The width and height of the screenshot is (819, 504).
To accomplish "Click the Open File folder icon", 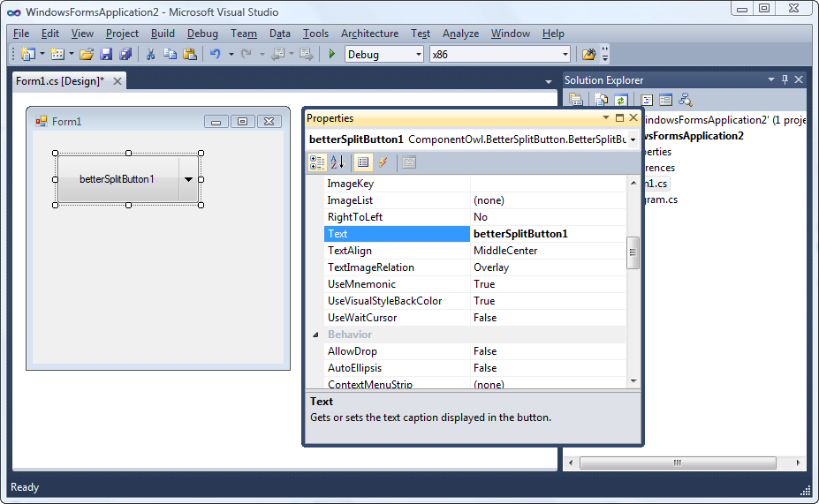I will tap(87, 55).
